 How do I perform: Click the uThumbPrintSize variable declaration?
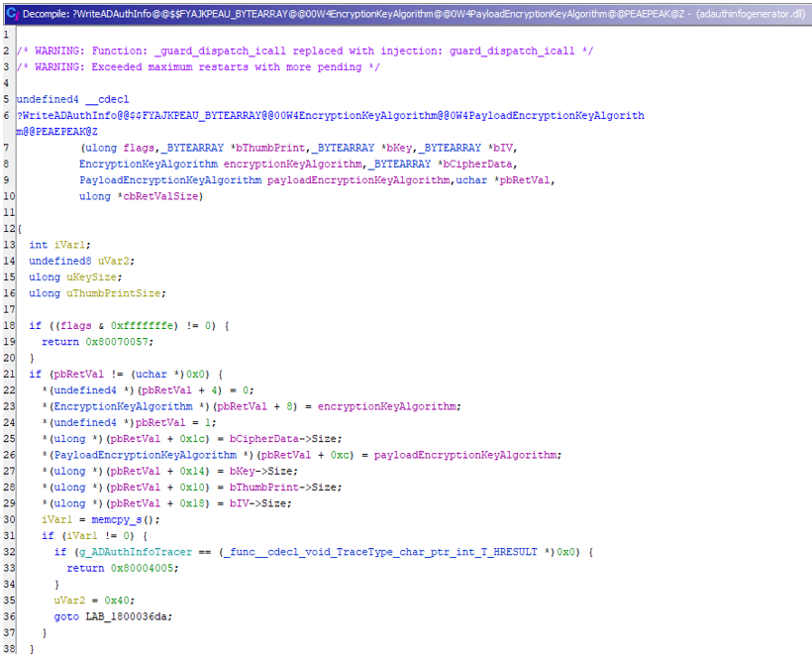click(116, 293)
